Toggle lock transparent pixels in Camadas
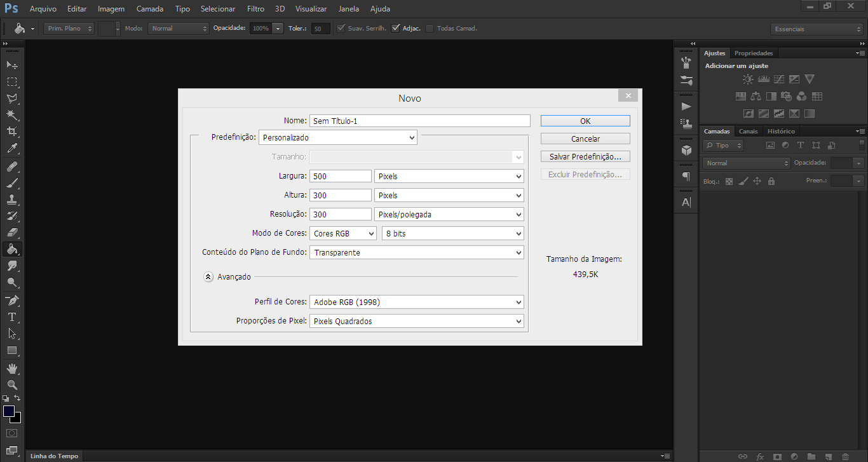 [729, 181]
